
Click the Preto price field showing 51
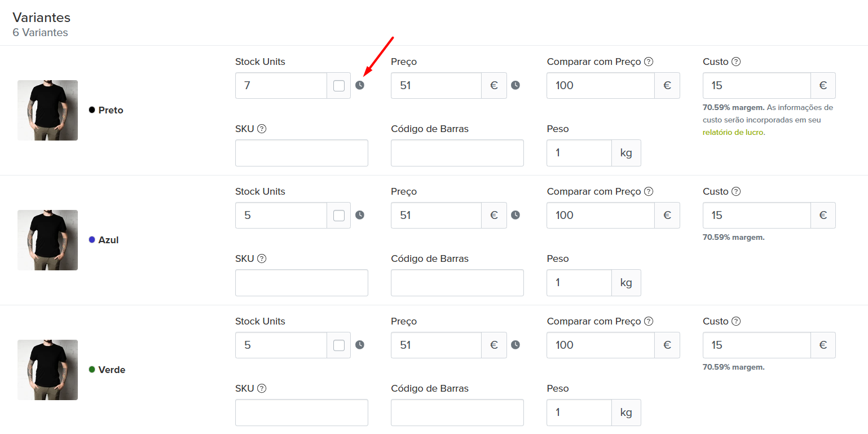435,86
